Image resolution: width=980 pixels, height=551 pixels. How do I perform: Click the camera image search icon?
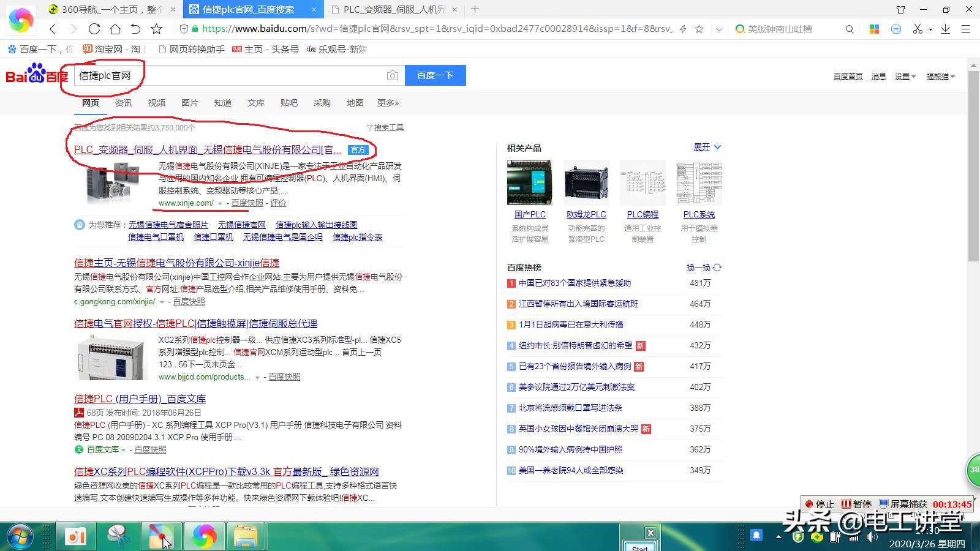coord(393,75)
